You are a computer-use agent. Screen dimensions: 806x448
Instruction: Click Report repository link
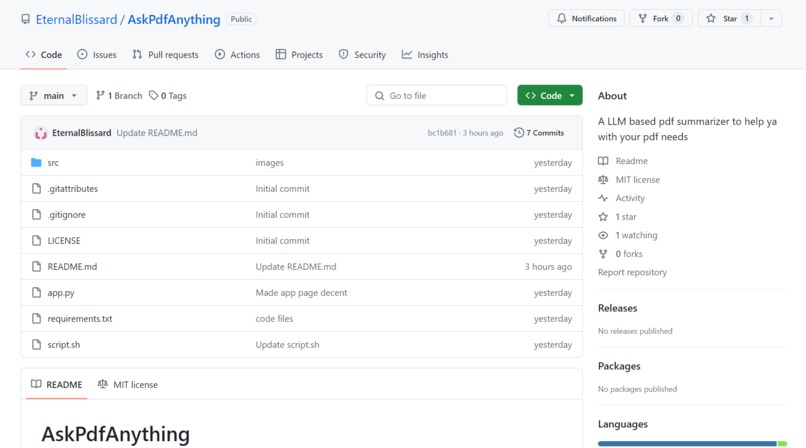click(632, 272)
